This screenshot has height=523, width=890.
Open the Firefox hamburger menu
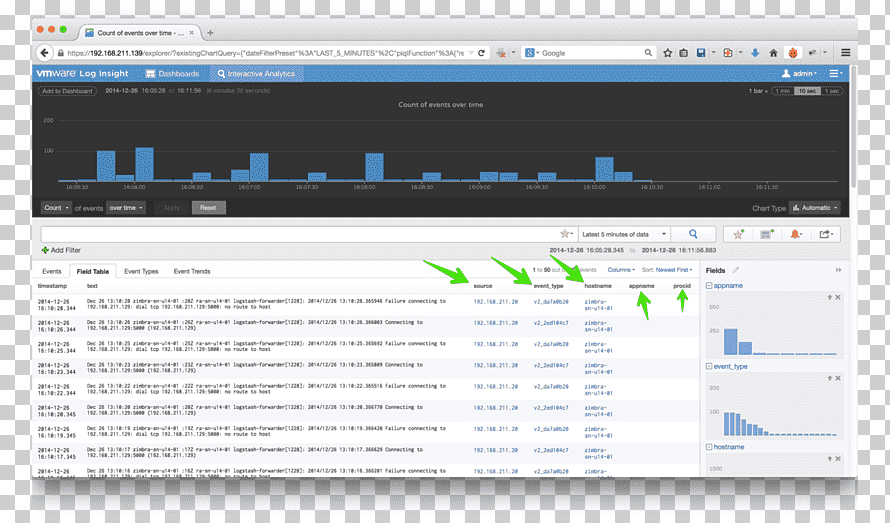[846, 53]
